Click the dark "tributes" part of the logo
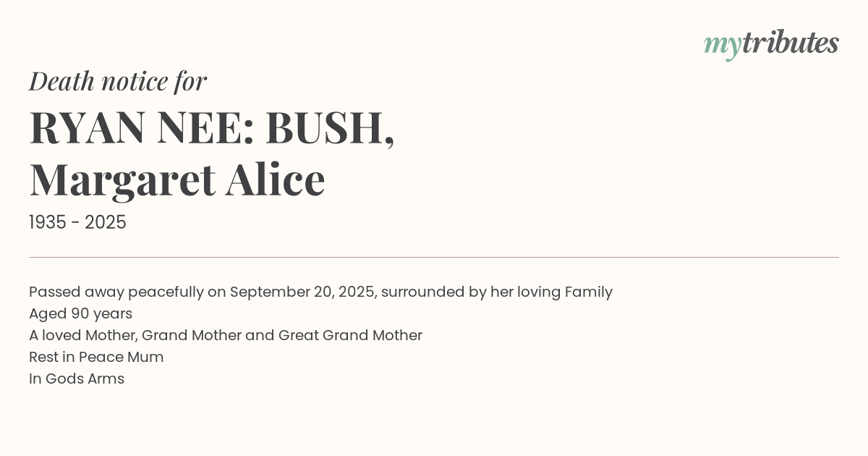 click(790, 43)
